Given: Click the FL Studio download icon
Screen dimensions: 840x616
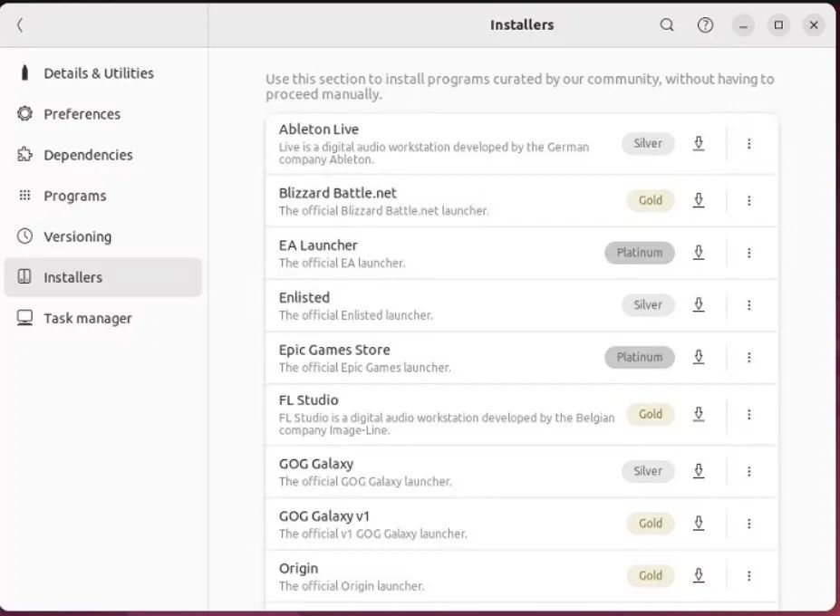Looking at the screenshot, I should tap(699, 414).
